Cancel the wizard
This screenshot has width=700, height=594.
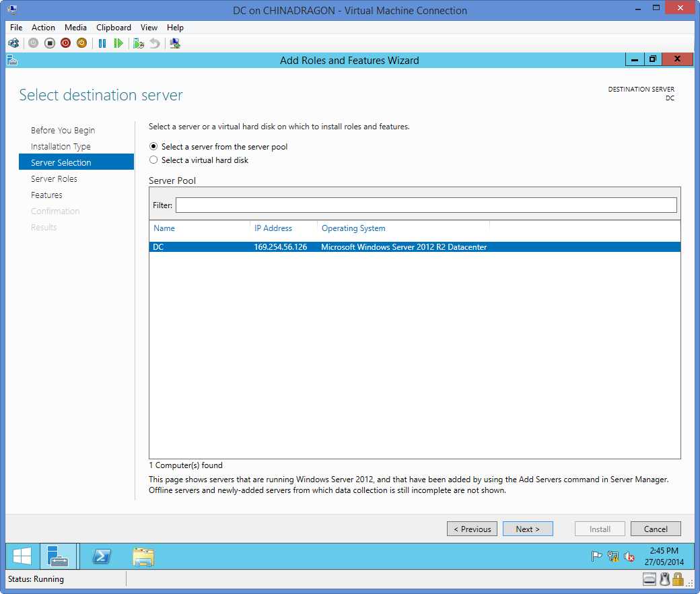tap(656, 529)
